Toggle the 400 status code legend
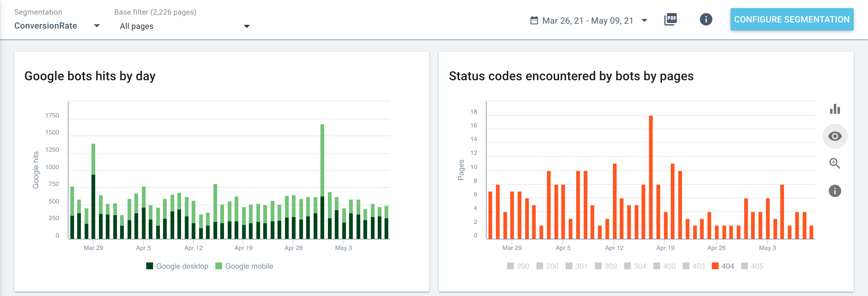The image size is (868, 296). tap(664, 266)
